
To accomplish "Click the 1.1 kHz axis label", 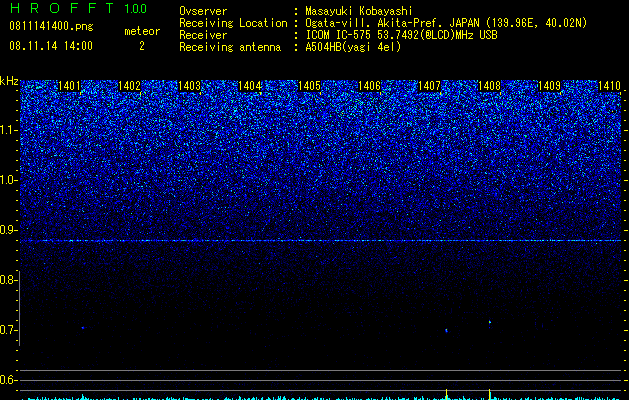I will coord(9,130).
